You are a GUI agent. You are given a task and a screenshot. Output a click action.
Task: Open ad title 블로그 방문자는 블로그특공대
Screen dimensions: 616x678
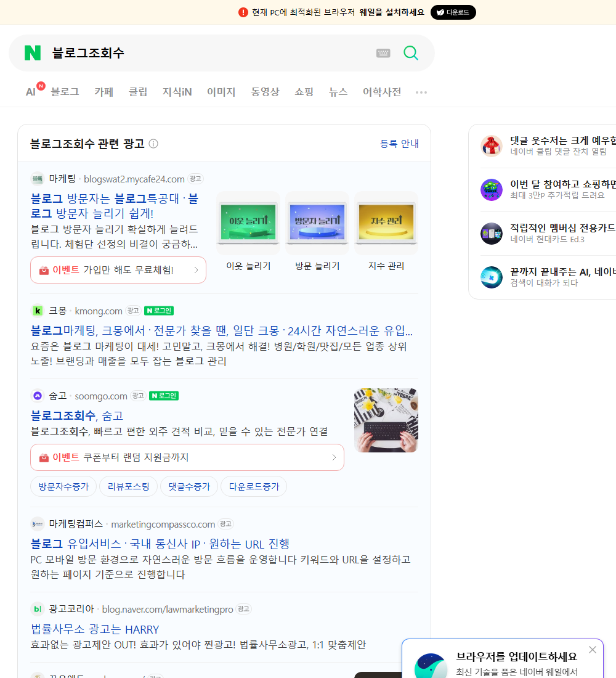tap(115, 206)
